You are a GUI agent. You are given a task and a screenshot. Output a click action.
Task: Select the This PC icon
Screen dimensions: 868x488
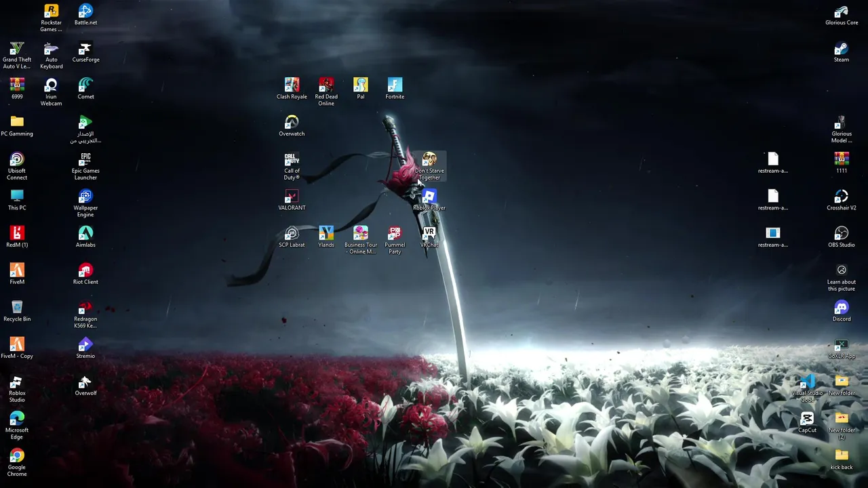(x=17, y=199)
